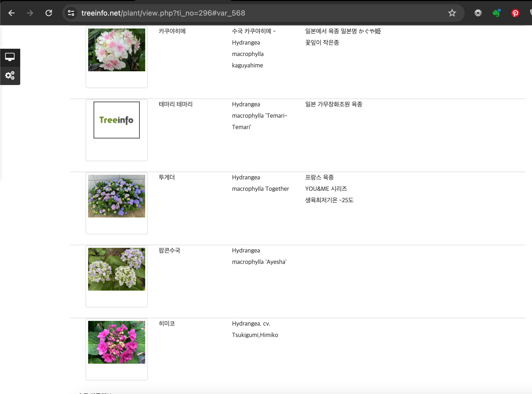Viewport: 532px width, 394px height.
Task: Click the Pinterest extension icon
Action: [515, 13]
